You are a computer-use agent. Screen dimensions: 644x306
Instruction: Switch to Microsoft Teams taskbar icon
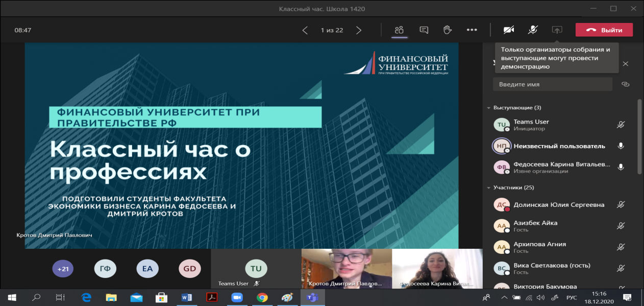(311, 297)
